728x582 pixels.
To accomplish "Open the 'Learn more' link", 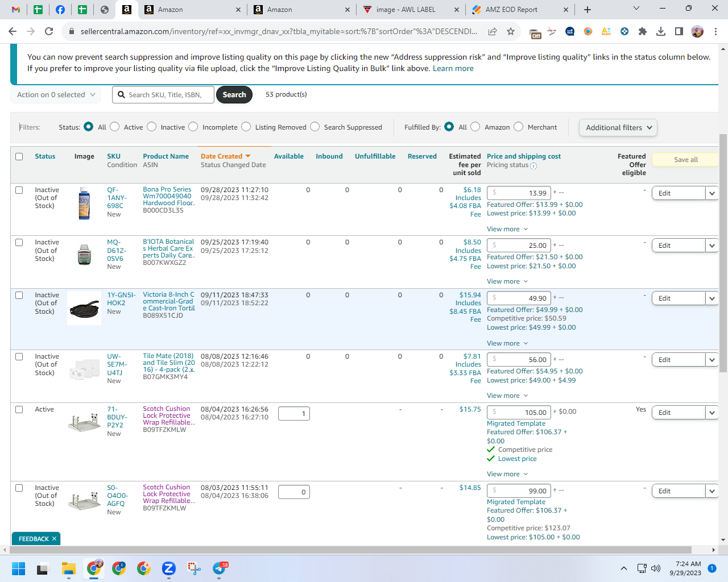I will pyautogui.click(x=453, y=68).
